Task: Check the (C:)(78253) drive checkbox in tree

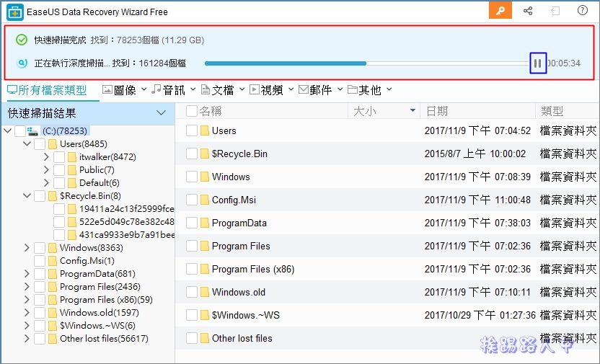Action: tap(20, 131)
